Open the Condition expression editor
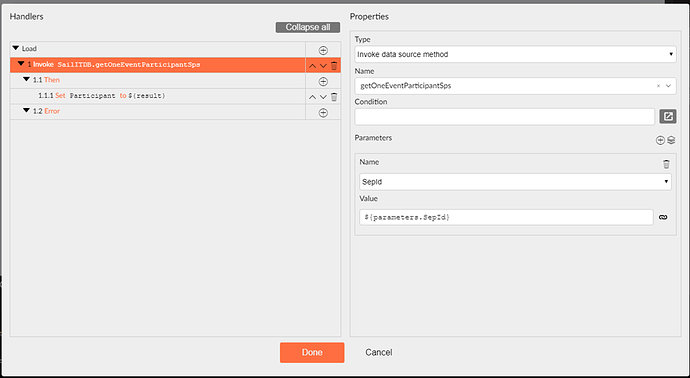This screenshot has width=690, height=378. [x=668, y=117]
